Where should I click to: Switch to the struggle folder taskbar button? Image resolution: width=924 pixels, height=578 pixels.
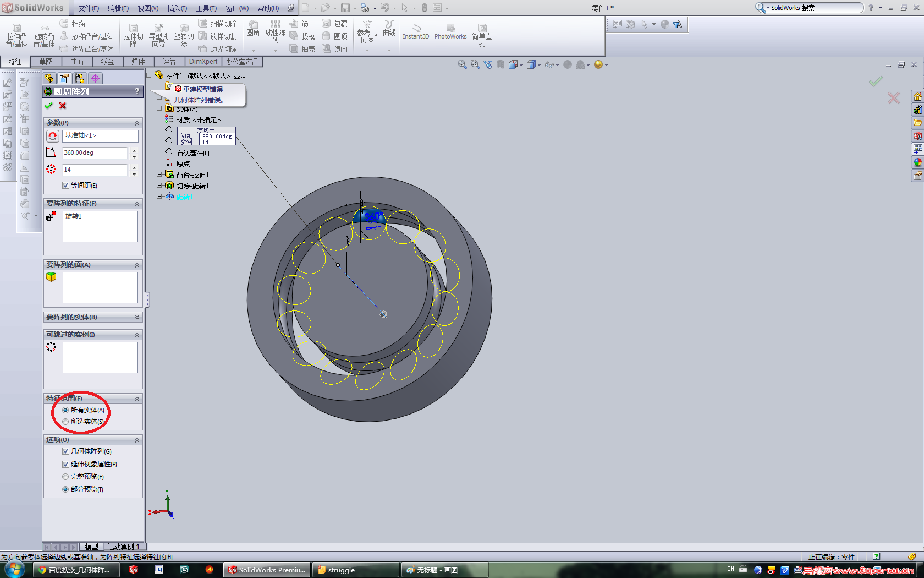(355, 570)
